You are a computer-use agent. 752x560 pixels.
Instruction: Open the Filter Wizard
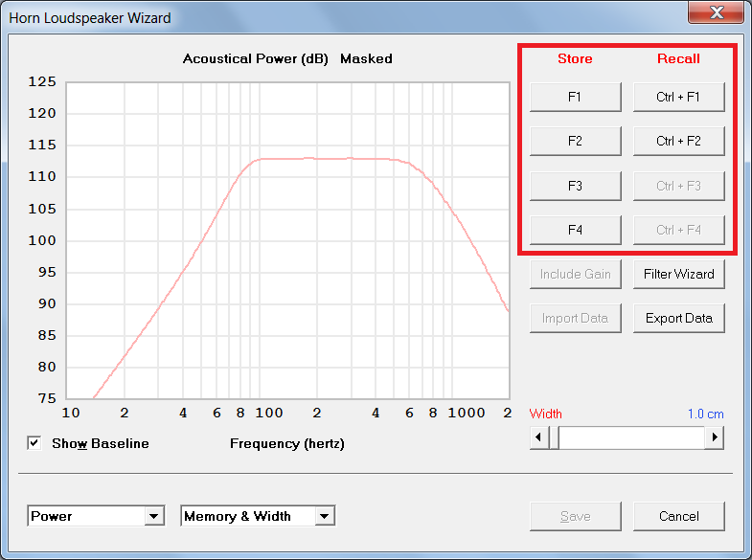(x=678, y=274)
